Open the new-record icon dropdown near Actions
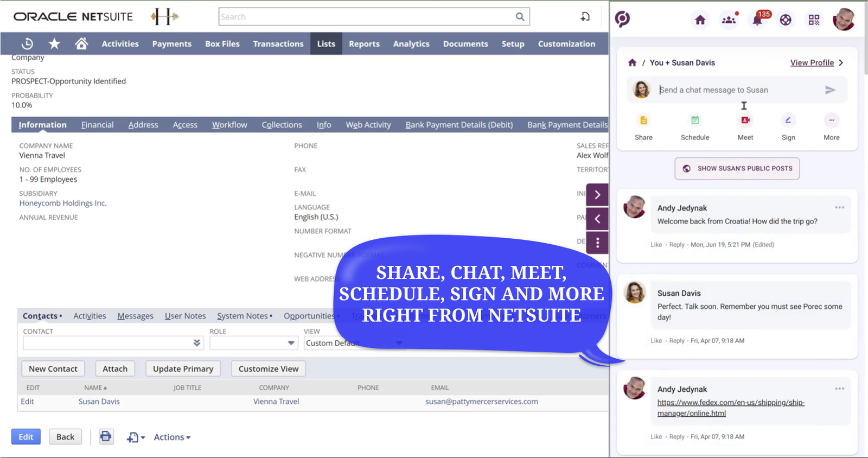Screen dimensions: 868x458 136,437
